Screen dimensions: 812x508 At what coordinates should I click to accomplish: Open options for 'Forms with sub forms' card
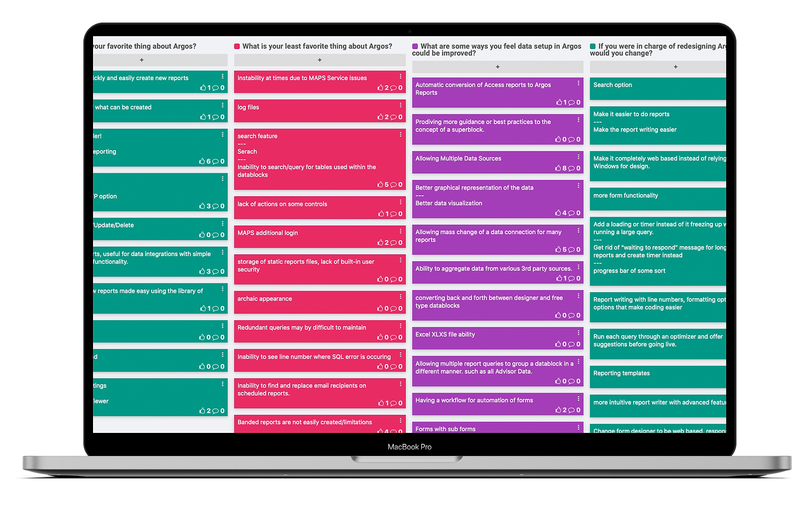pos(579,427)
